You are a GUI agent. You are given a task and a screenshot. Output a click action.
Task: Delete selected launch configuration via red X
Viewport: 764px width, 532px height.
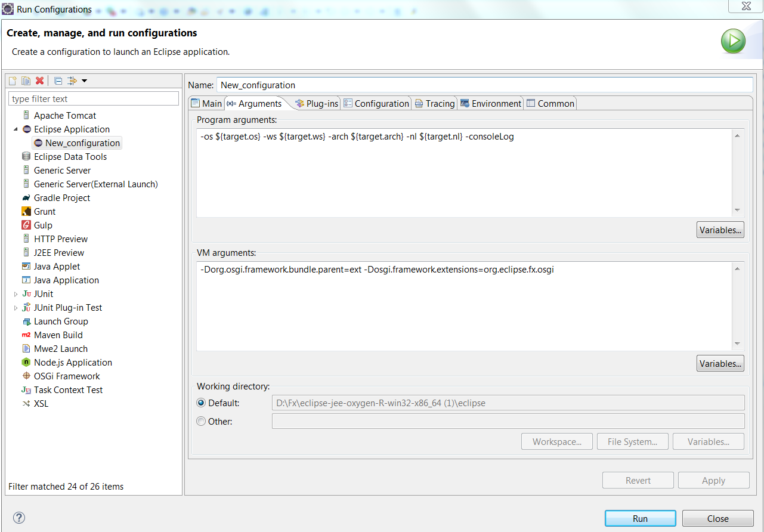coord(40,81)
